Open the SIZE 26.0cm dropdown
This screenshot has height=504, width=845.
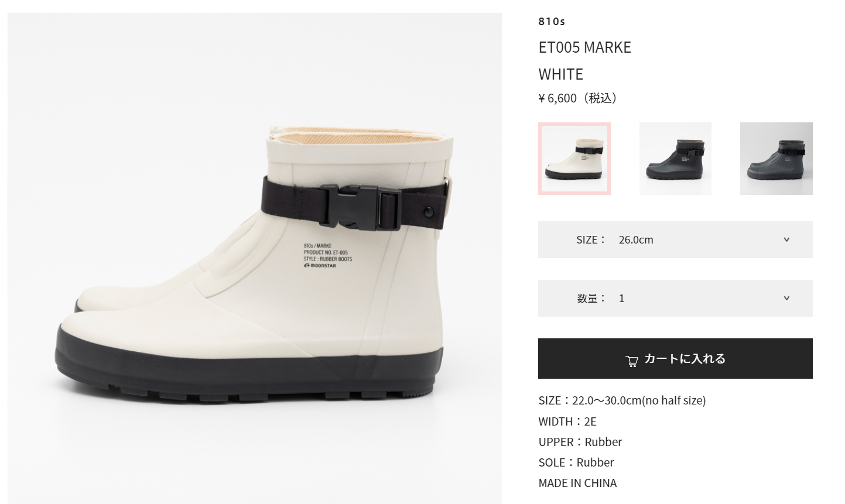(675, 239)
